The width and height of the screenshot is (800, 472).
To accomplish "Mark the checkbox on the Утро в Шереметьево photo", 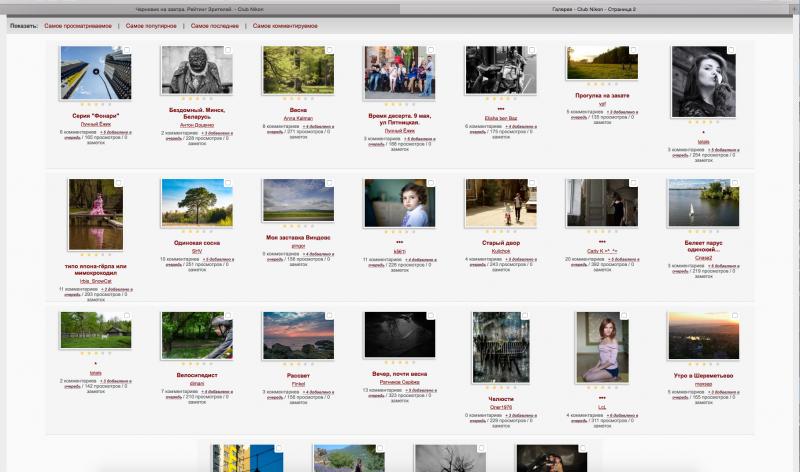I will point(735,316).
